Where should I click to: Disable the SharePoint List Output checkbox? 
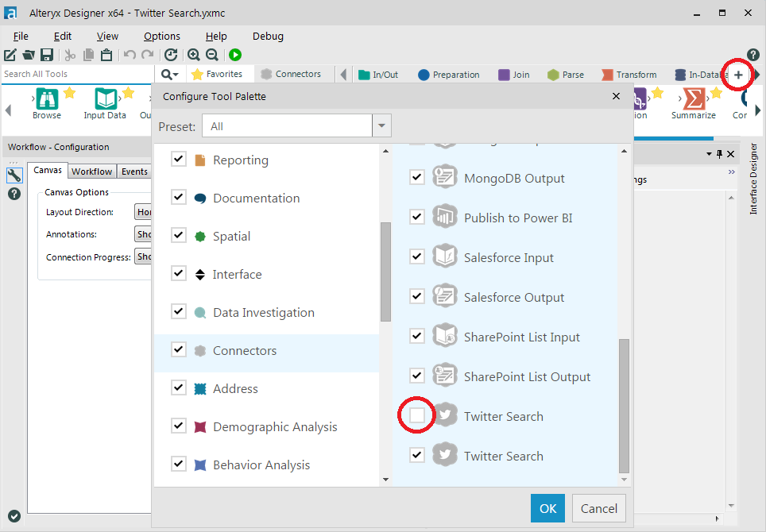[416, 375]
